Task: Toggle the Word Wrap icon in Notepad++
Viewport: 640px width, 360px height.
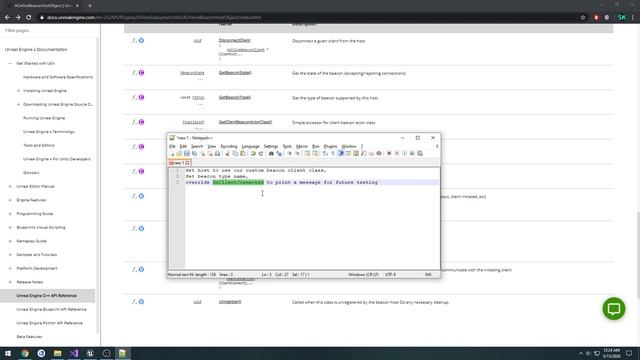Action: [x=325, y=153]
